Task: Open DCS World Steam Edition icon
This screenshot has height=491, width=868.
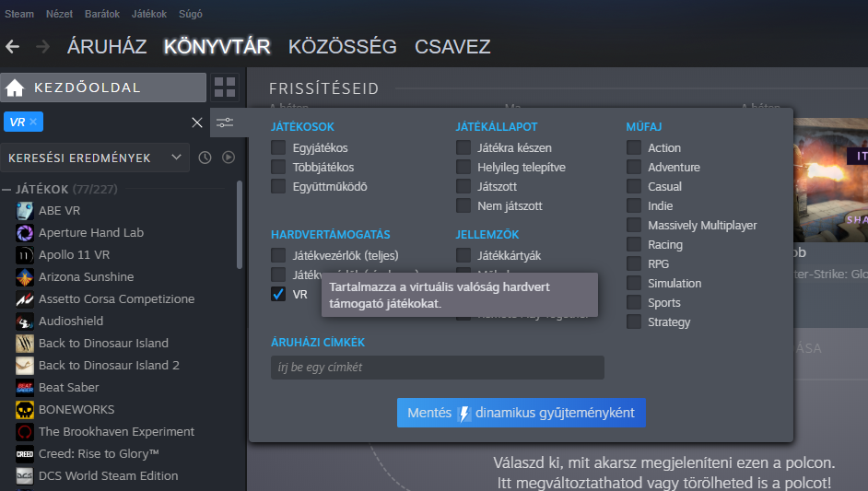Action: click(x=25, y=476)
